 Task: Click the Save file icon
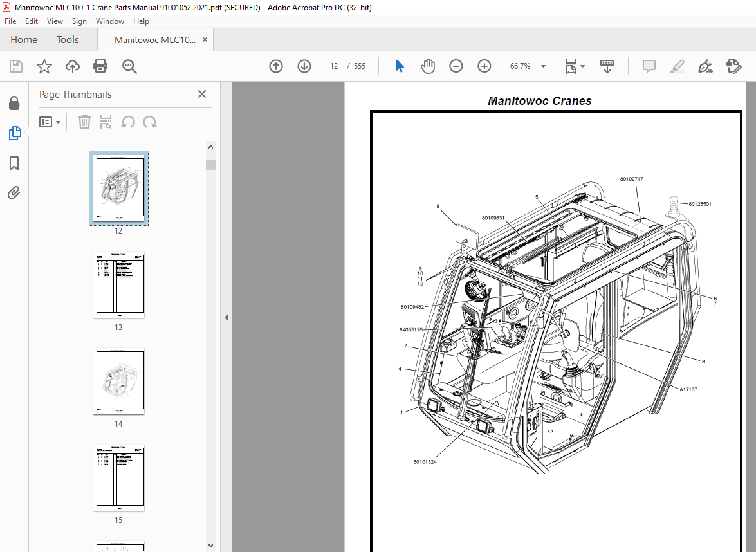pos(16,66)
